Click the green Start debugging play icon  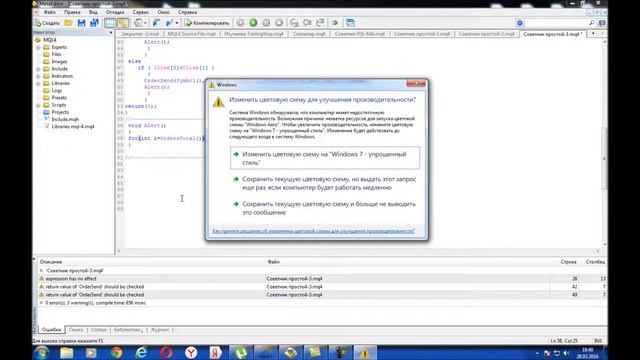(253, 23)
